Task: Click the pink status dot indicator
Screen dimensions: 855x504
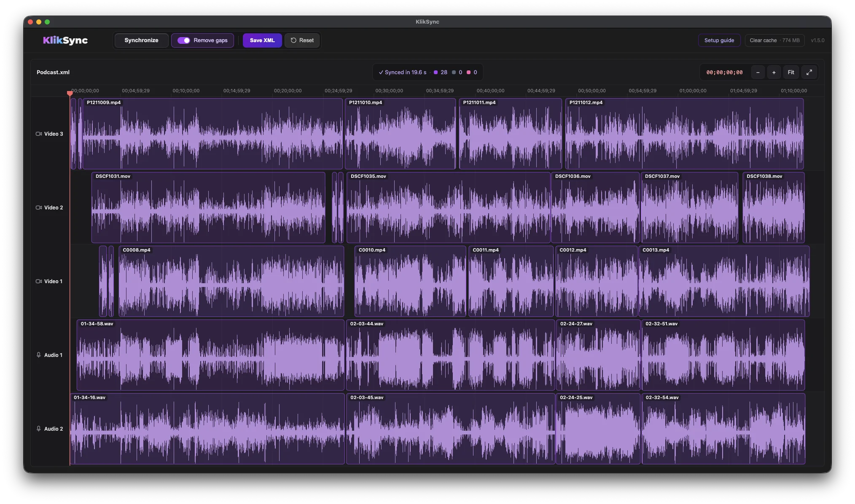Action: (468, 72)
